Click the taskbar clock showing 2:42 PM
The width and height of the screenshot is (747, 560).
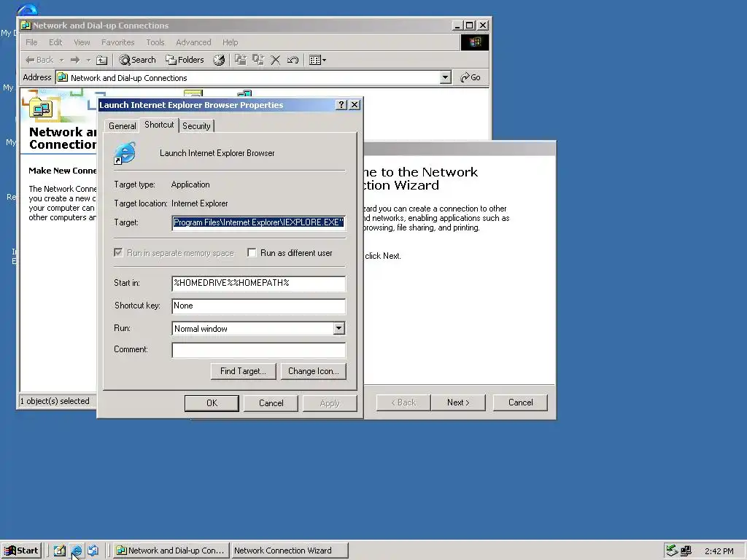(x=719, y=551)
